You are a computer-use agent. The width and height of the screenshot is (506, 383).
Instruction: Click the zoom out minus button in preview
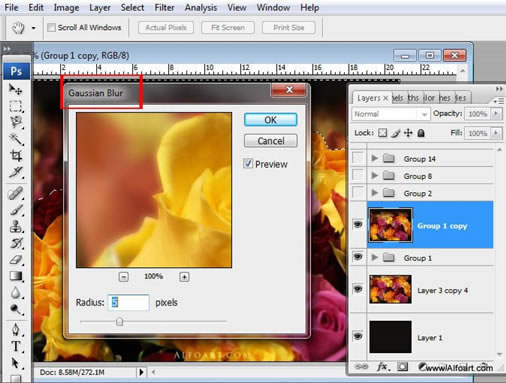124,277
